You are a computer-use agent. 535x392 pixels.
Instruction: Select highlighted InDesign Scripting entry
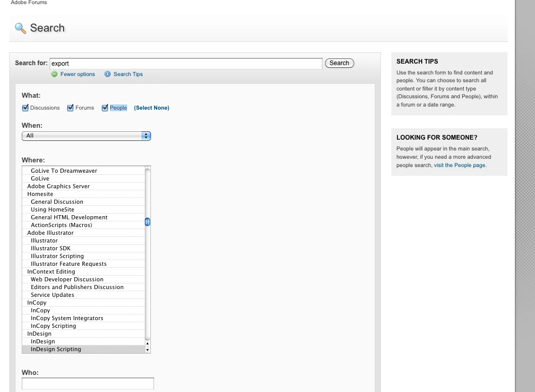pyautogui.click(x=84, y=349)
